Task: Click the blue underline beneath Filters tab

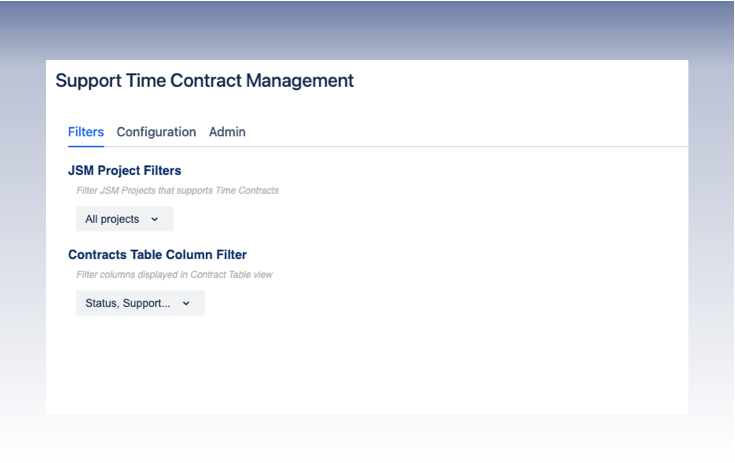Action: point(86,146)
